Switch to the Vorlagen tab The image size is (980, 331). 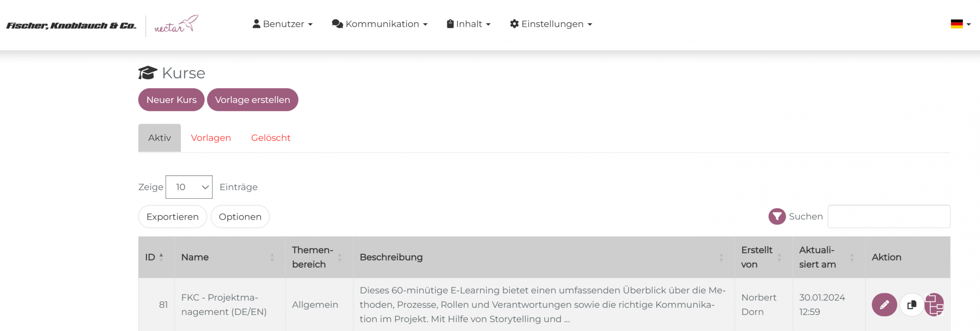(211, 138)
